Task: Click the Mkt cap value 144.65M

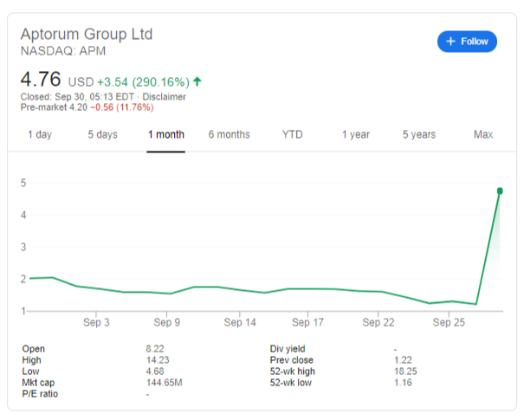Action: click(x=164, y=383)
